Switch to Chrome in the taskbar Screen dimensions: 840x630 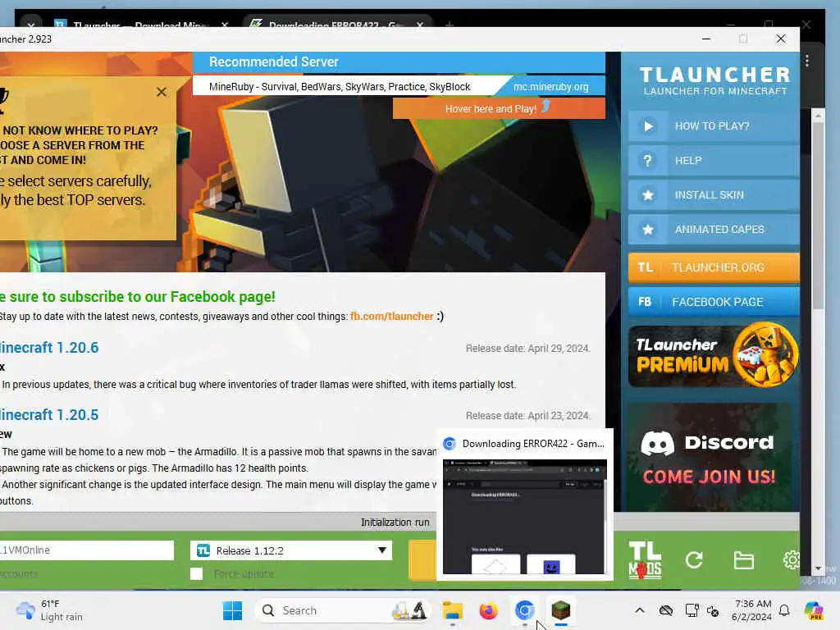pyautogui.click(x=524, y=610)
